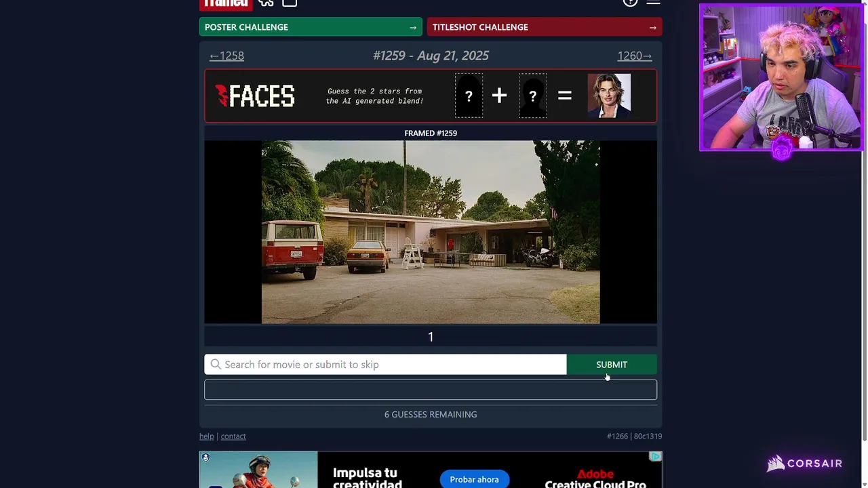
Task: Click the Faces game logo
Action: click(x=255, y=96)
